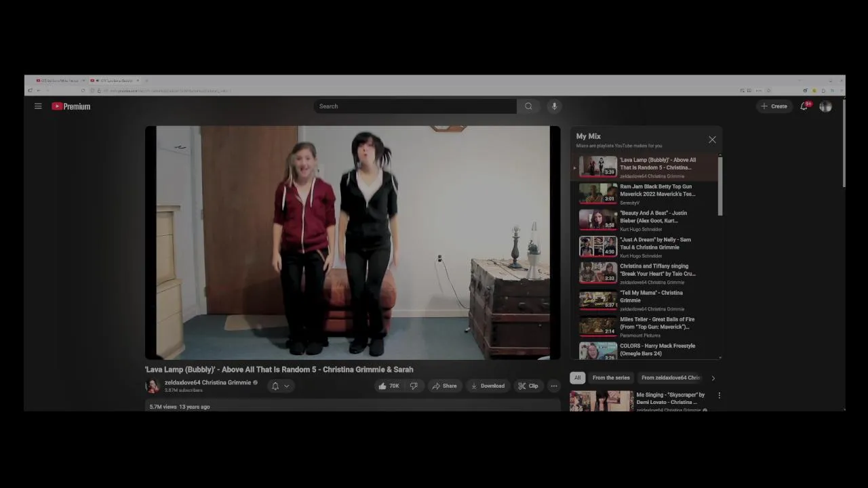
Task: Open the YouTube guide hamburger menu
Action: (38, 106)
